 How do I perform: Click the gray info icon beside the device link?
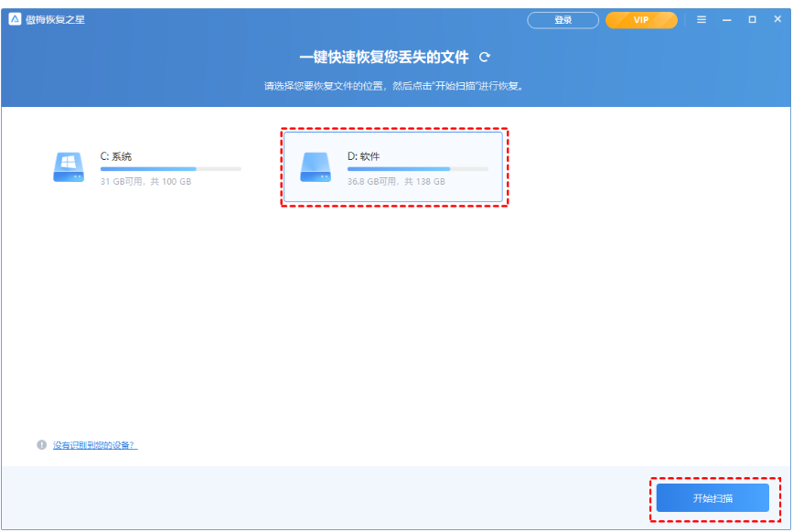click(x=41, y=445)
